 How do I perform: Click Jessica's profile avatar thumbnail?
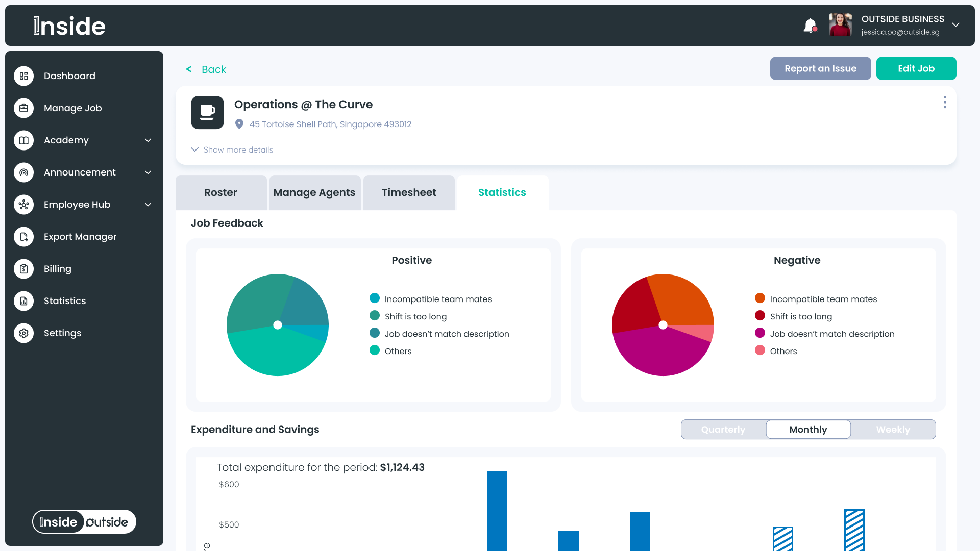pyautogui.click(x=840, y=25)
